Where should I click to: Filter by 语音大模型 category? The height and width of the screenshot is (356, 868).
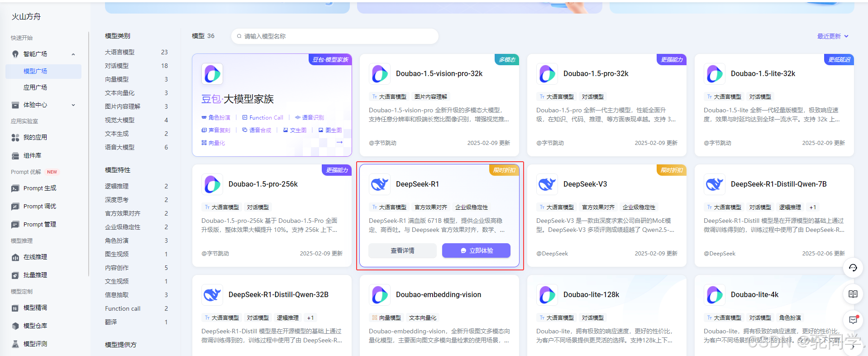136,147
